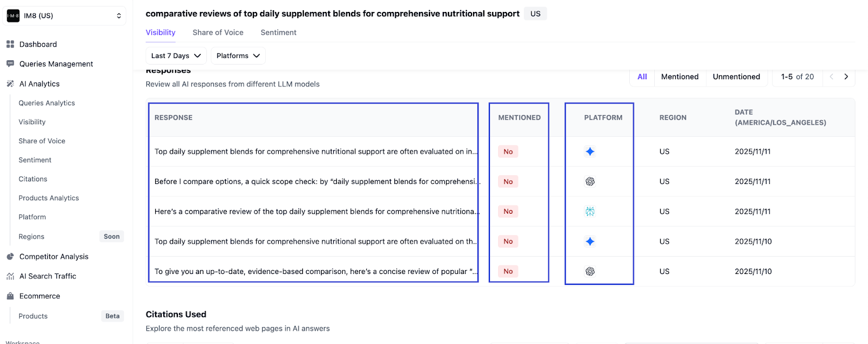
Task: Switch to the Share of Voice tab
Action: (218, 33)
